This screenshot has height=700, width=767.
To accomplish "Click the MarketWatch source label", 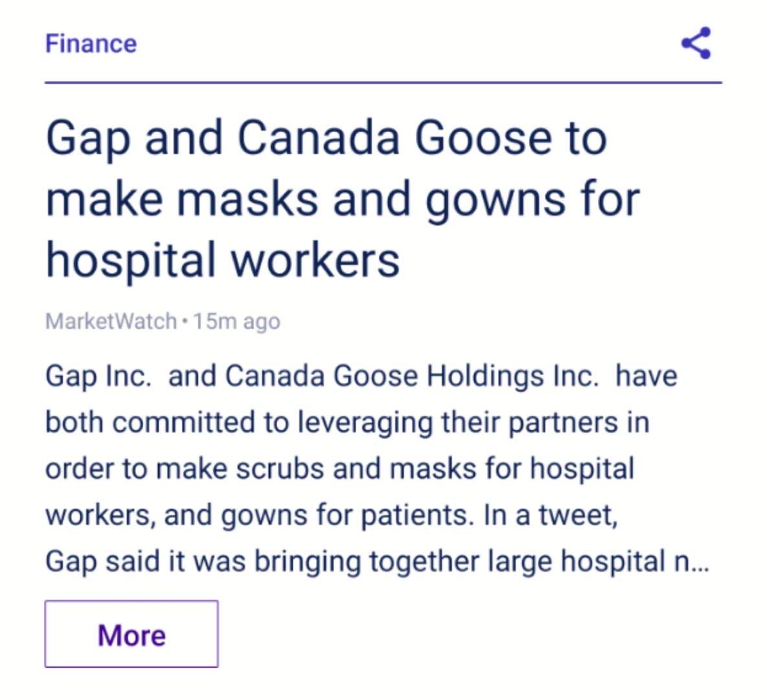I will coord(111,321).
